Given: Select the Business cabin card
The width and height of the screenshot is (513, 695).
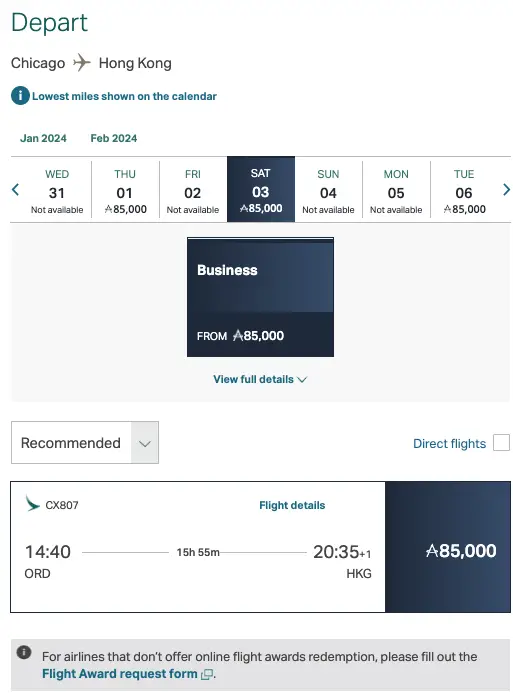Looking at the screenshot, I should [x=260, y=297].
